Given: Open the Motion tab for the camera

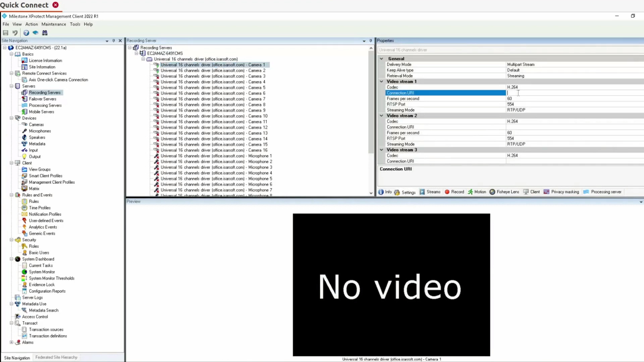Looking at the screenshot, I should click(x=477, y=192).
